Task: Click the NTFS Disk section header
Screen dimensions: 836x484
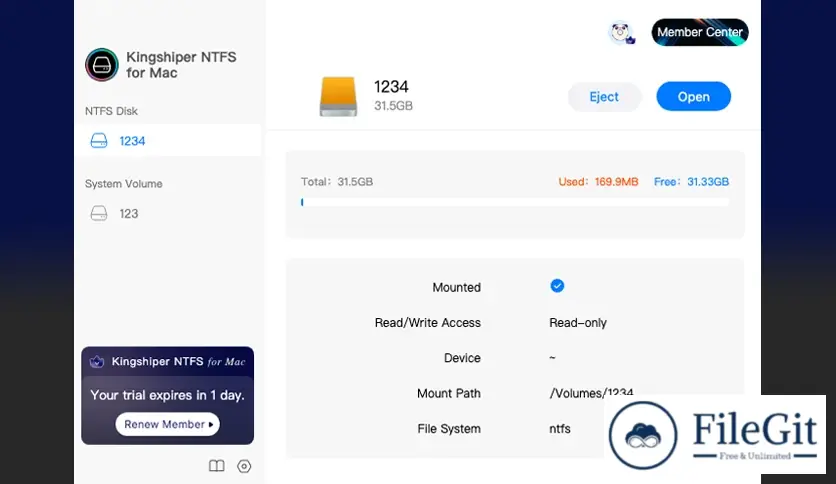Action: [112, 111]
